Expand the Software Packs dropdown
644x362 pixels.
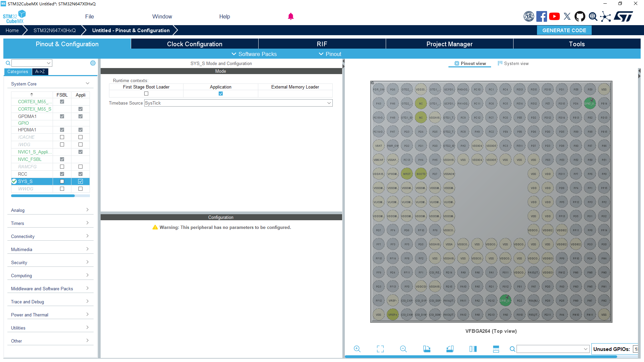point(254,54)
